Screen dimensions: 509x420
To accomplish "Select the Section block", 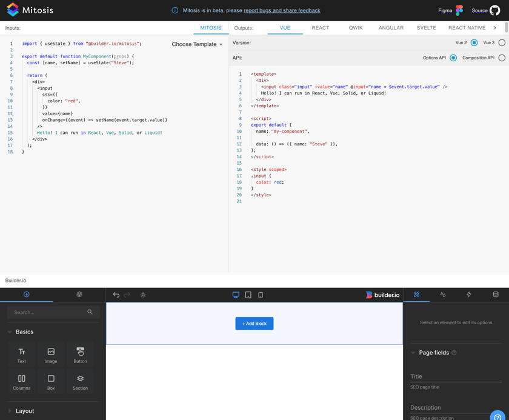I will click(80, 382).
